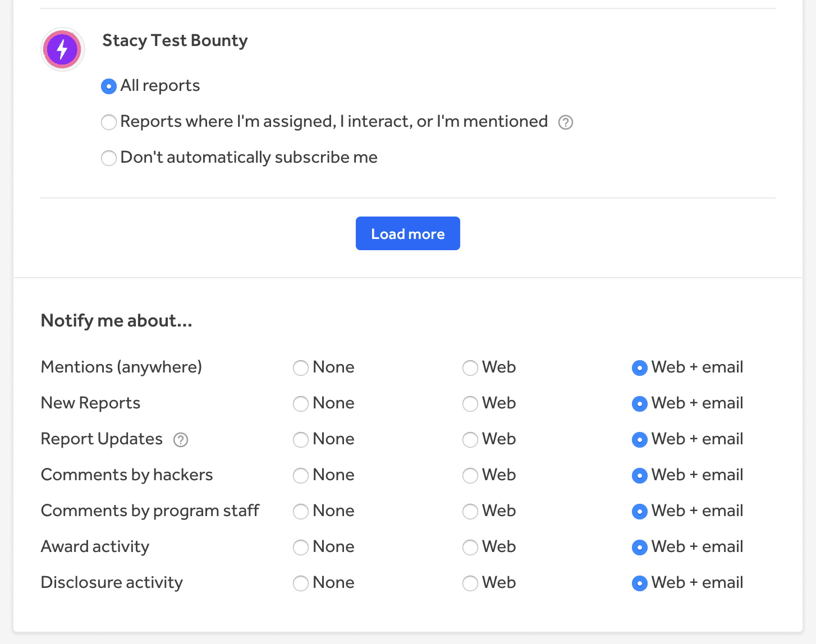This screenshot has height=644, width=816.
Task: Set Comments by program staff to Web
Action: tap(470, 512)
